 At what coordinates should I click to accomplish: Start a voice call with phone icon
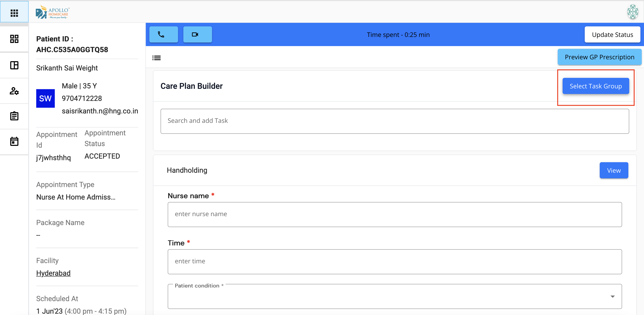(163, 34)
